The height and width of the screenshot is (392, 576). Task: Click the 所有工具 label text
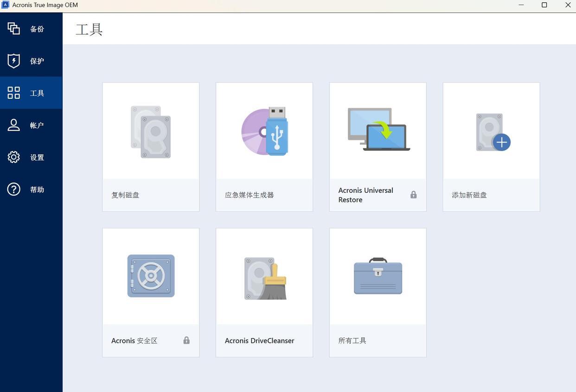pos(352,341)
